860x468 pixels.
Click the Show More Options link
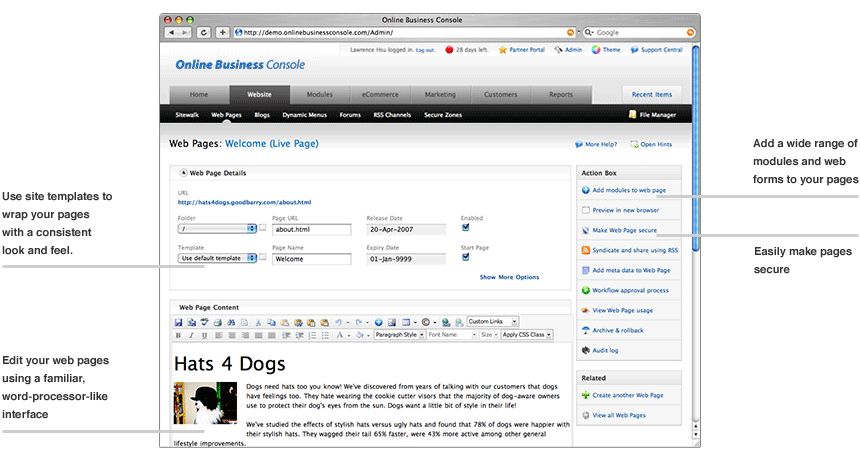point(509,277)
